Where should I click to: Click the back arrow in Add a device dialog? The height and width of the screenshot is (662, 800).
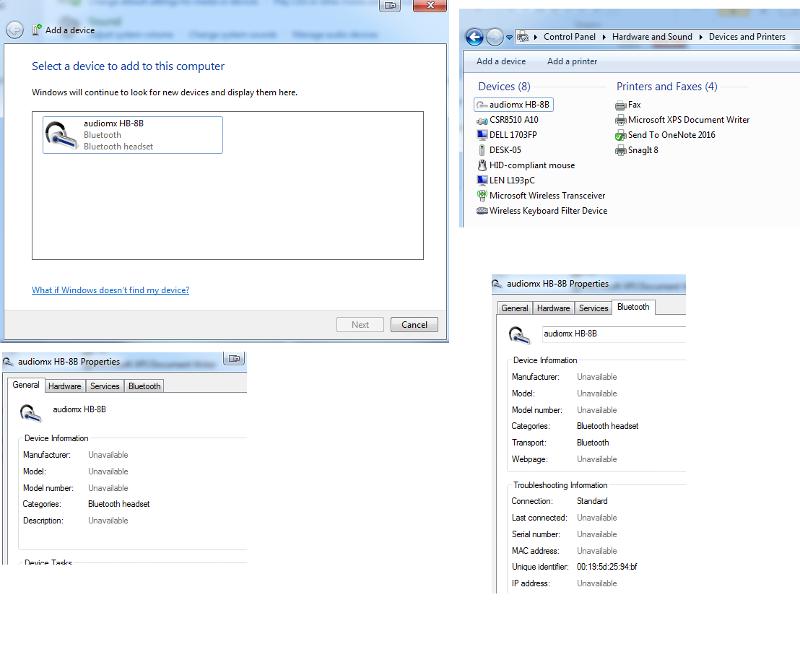pyautogui.click(x=15, y=30)
